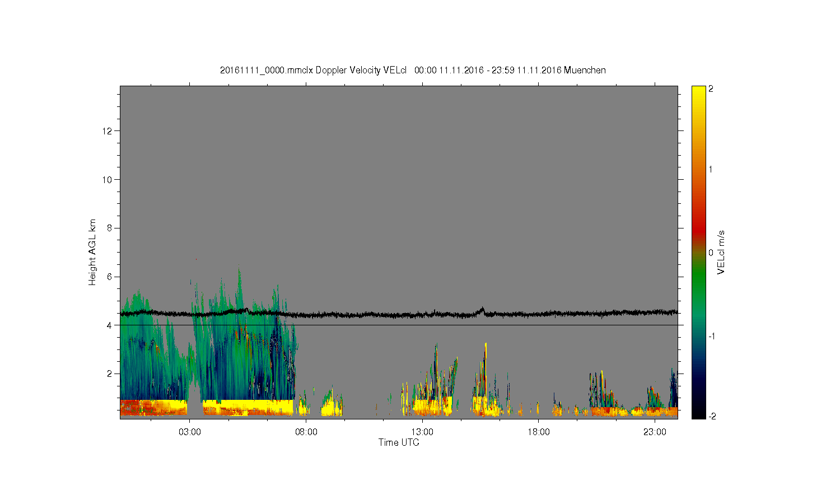
Task: Click the 'VELcl m/s' colorbar label
Action: tap(721, 252)
